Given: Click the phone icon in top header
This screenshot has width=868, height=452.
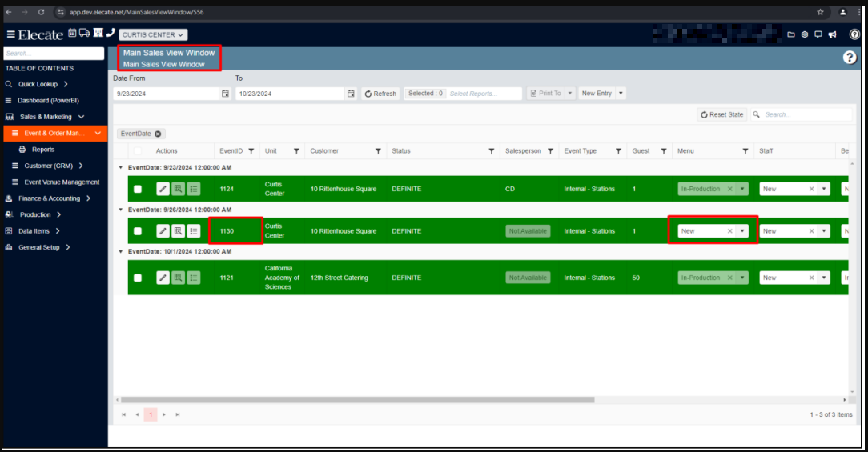Looking at the screenshot, I should coord(111,34).
